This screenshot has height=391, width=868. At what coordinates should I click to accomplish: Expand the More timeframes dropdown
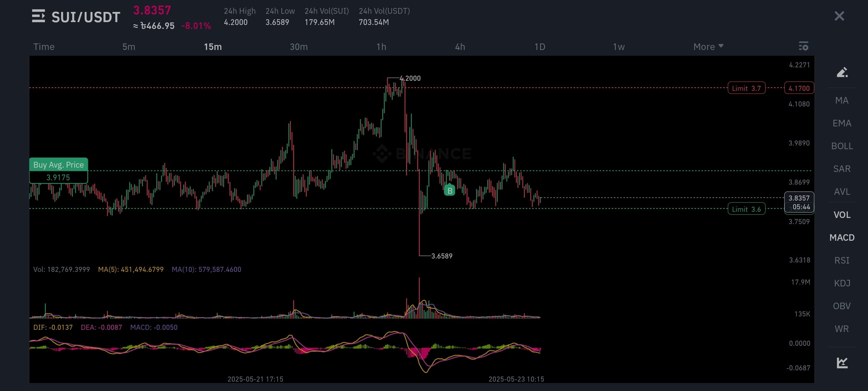708,47
